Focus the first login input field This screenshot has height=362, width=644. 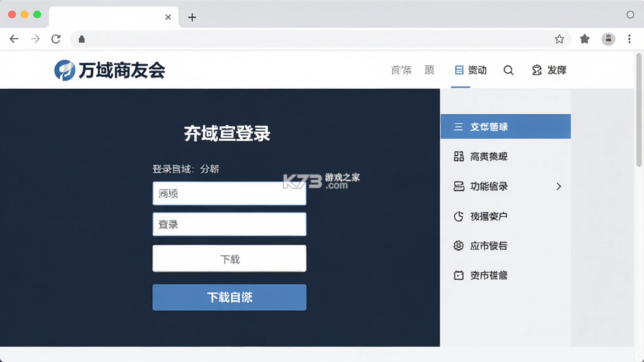[229, 194]
